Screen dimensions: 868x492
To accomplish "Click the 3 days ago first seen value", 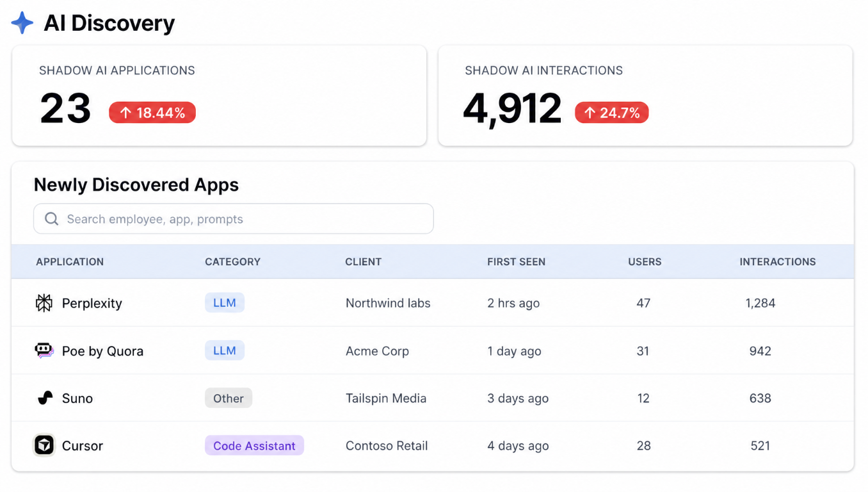I will click(518, 398).
